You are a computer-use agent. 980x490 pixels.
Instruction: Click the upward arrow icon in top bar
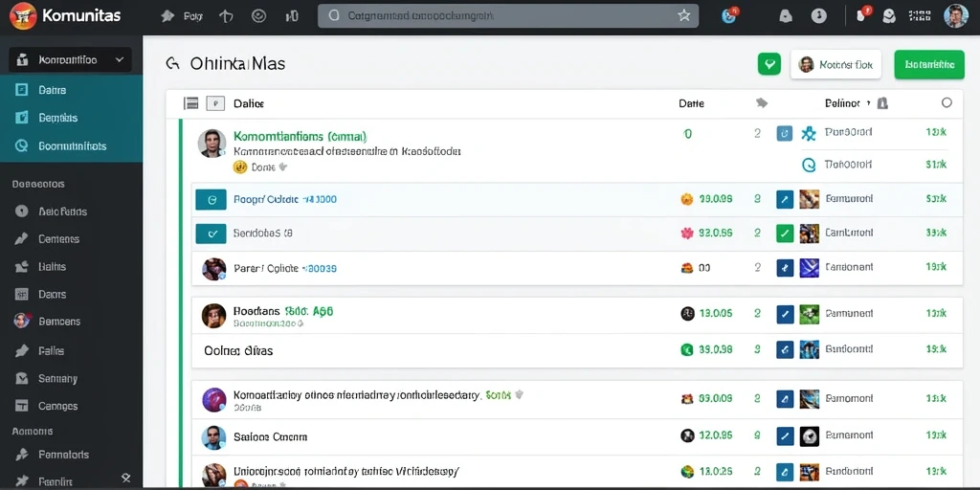click(x=226, y=16)
